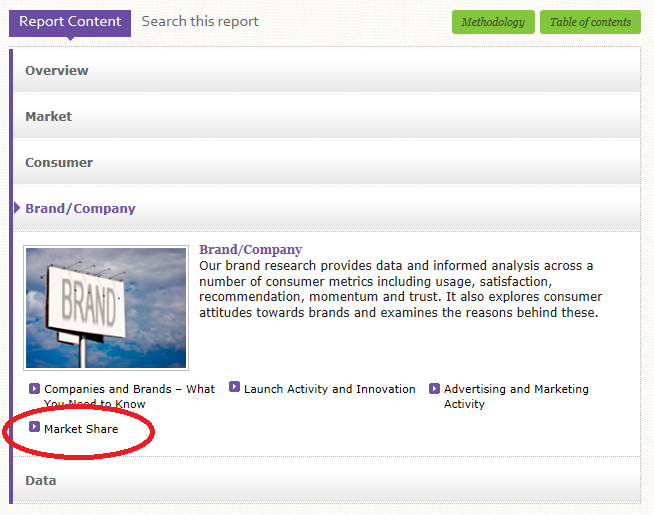
Task: Expand the Market section
Action: (x=49, y=117)
